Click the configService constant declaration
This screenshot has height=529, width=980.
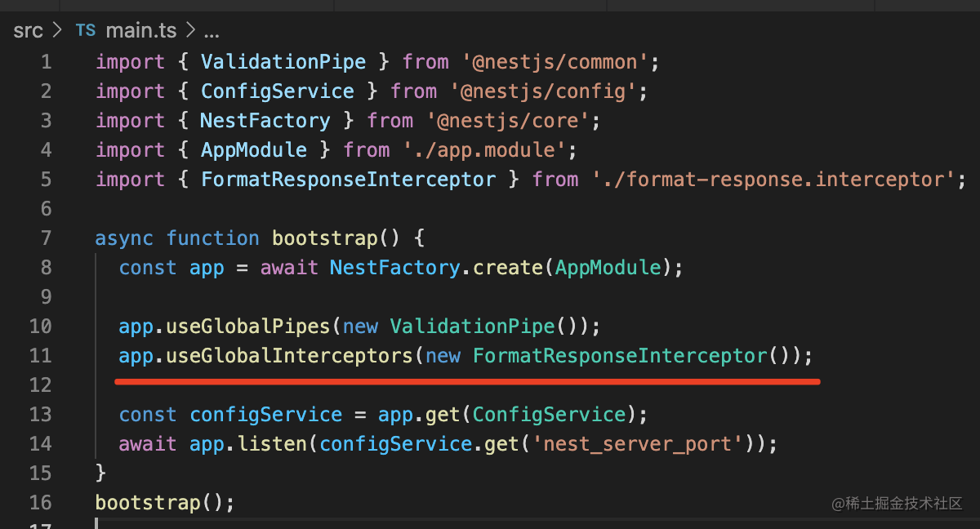[x=265, y=415]
